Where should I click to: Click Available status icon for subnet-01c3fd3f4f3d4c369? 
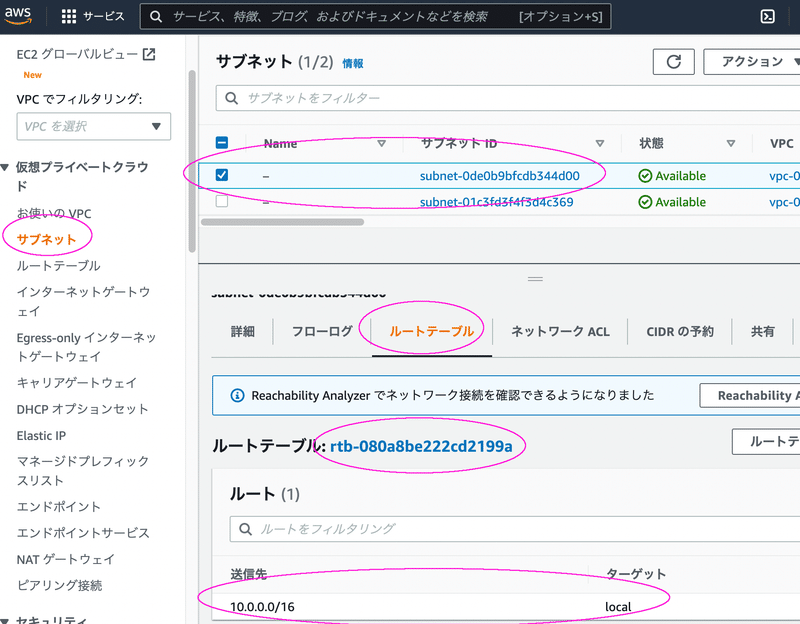coord(645,202)
